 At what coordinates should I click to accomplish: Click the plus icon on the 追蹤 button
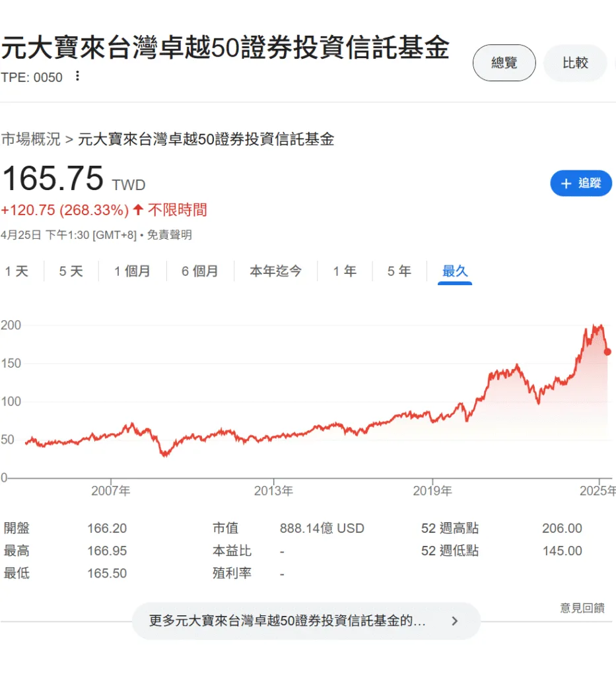[x=566, y=184]
